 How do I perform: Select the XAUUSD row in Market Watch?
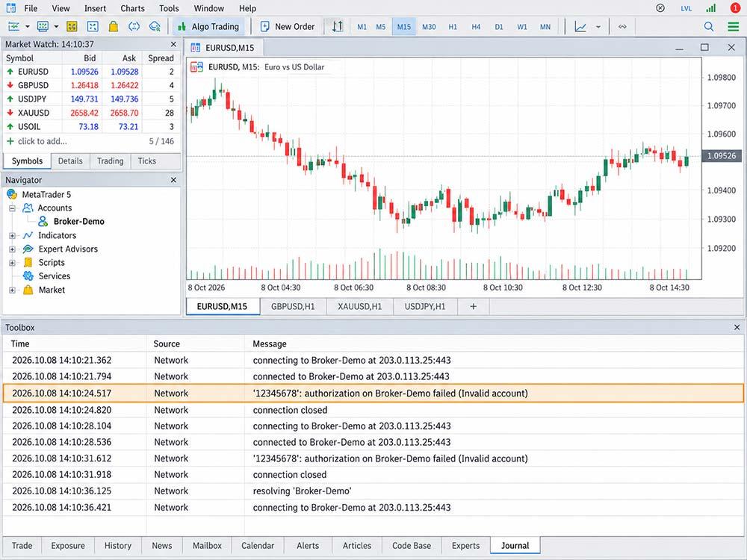point(91,113)
